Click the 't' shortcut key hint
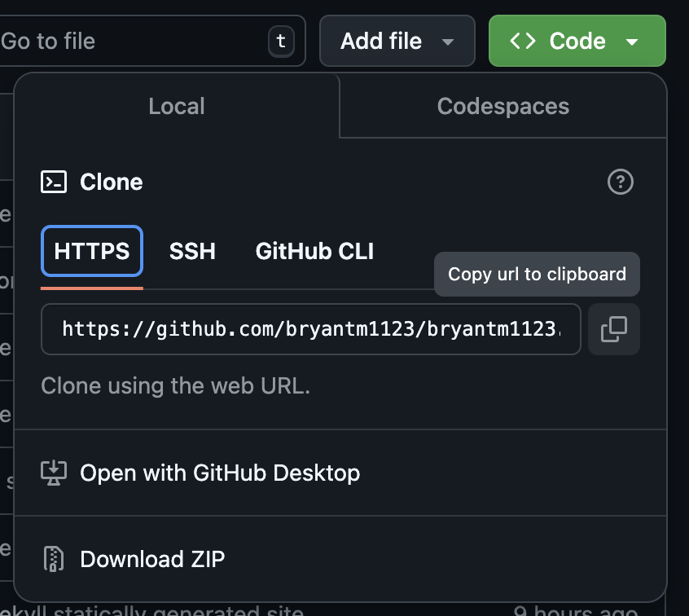 pos(281,42)
